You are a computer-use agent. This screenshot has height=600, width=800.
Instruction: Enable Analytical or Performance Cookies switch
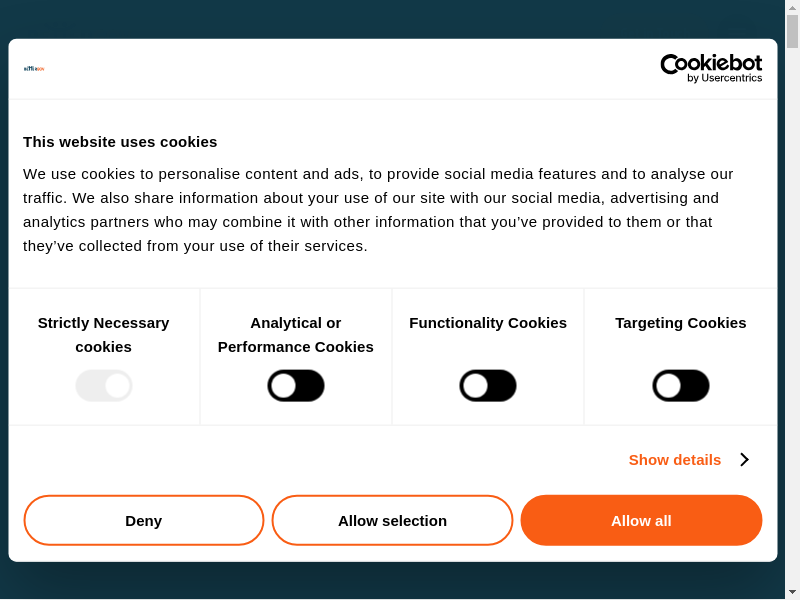(x=296, y=386)
